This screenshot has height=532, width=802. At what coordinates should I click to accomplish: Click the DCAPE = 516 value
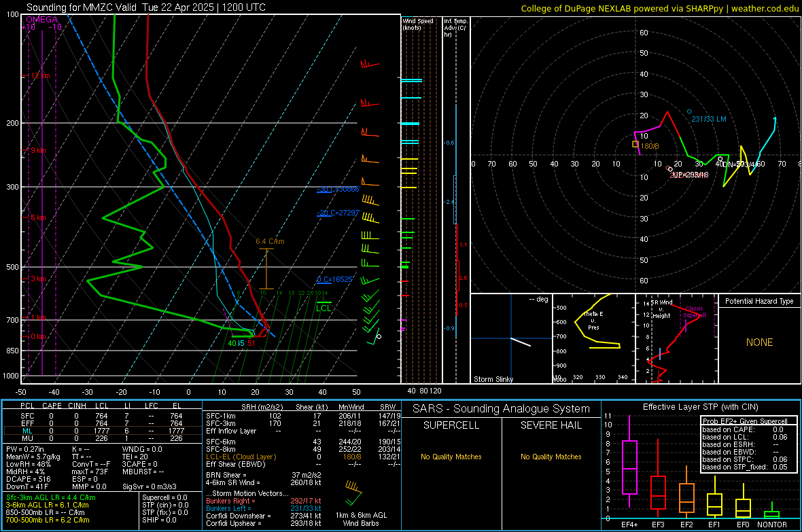pyautogui.click(x=29, y=479)
